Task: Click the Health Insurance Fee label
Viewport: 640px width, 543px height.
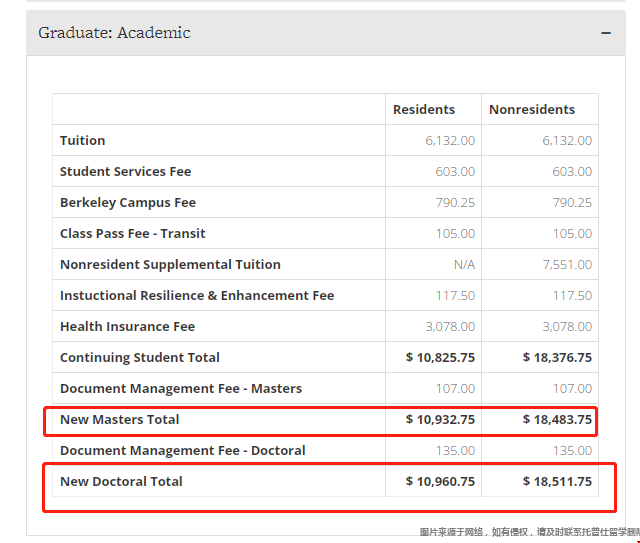Action: click(x=127, y=327)
